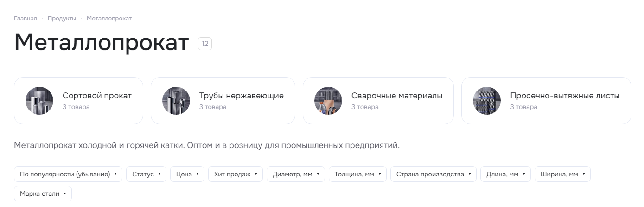
Task: Open the Толщина, мм dropdown
Action: [357, 174]
